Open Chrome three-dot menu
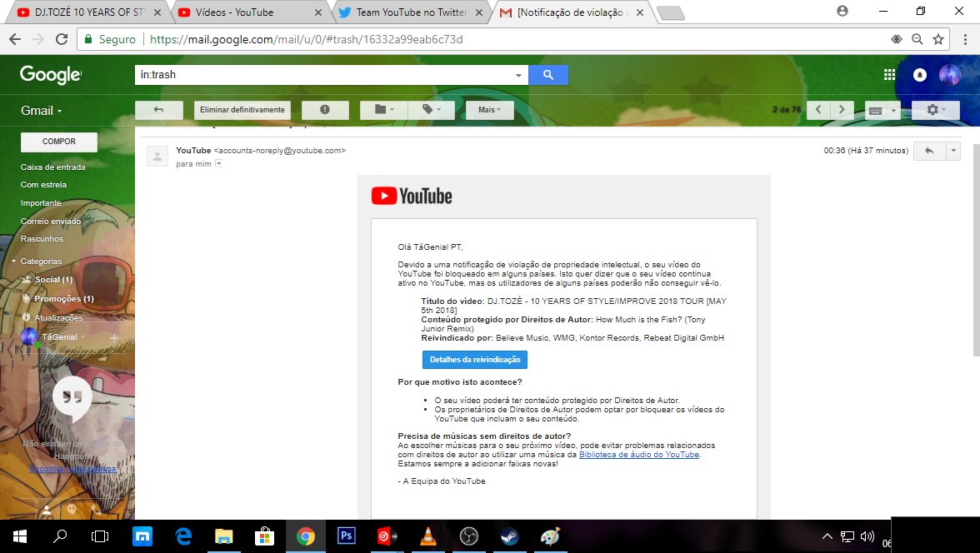The height and width of the screenshot is (553, 980). click(965, 39)
